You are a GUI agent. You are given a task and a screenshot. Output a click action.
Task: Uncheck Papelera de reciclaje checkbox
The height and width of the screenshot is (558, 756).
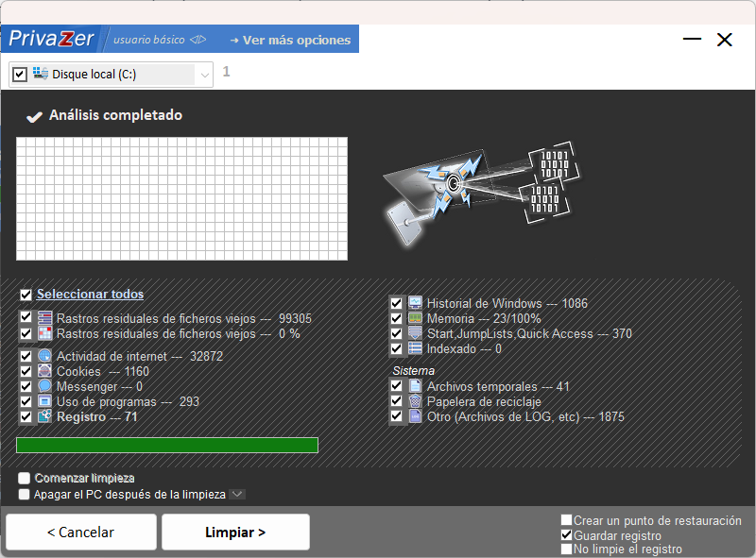(396, 401)
